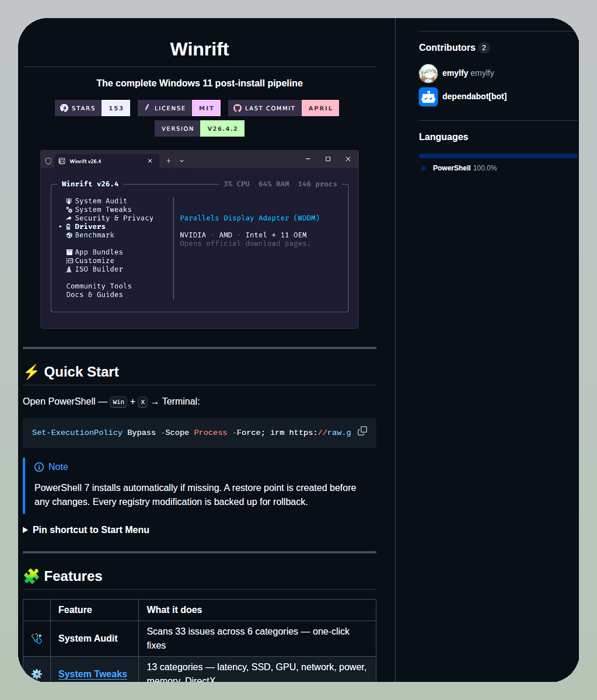Click the X keyboard key label
Image resolution: width=597 pixels, height=700 pixels.
tap(143, 402)
